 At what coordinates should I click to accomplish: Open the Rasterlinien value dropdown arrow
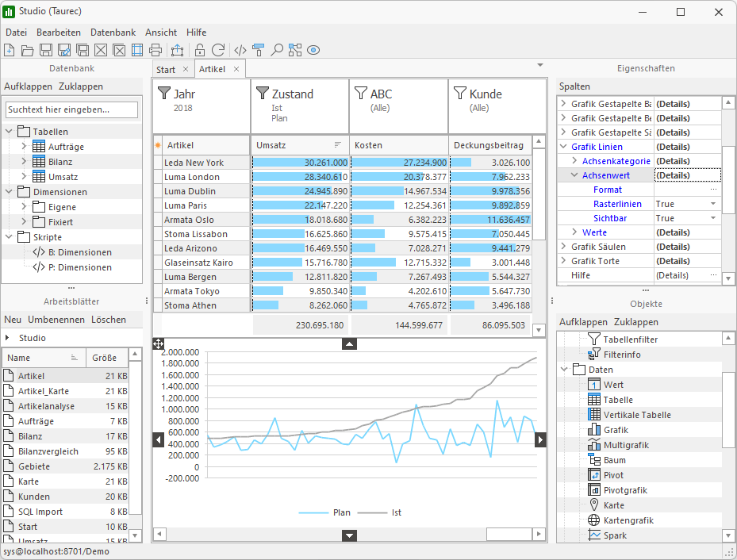point(713,204)
